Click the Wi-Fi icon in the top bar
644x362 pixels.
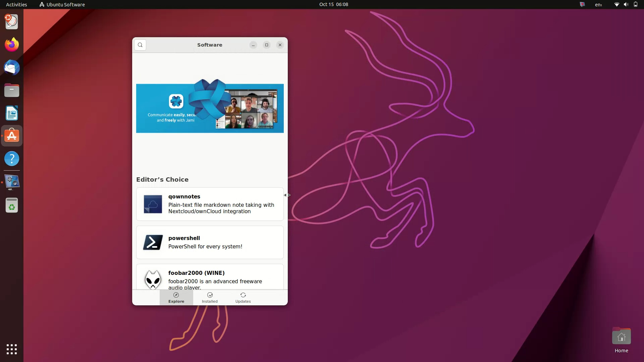click(616, 4)
